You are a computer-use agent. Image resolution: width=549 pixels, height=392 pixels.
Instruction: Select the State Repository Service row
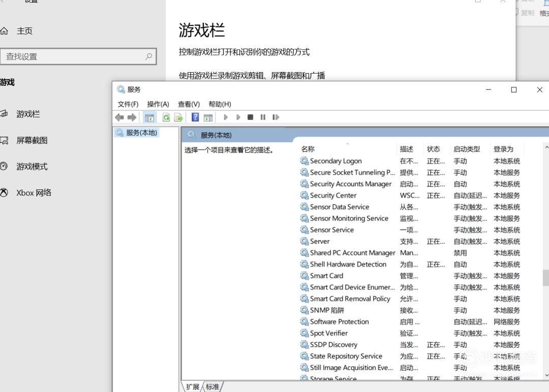coord(346,356)
